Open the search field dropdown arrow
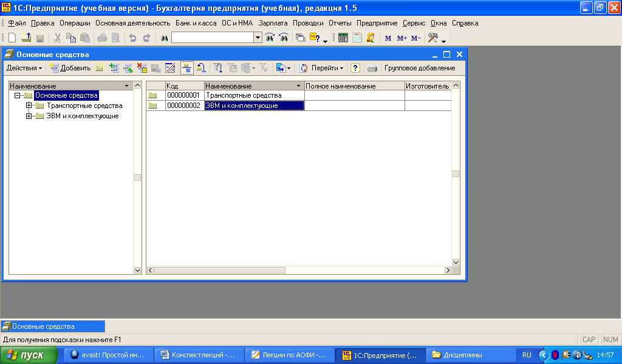622x364 pixels. pyautogui.click(x=258, y=38)
